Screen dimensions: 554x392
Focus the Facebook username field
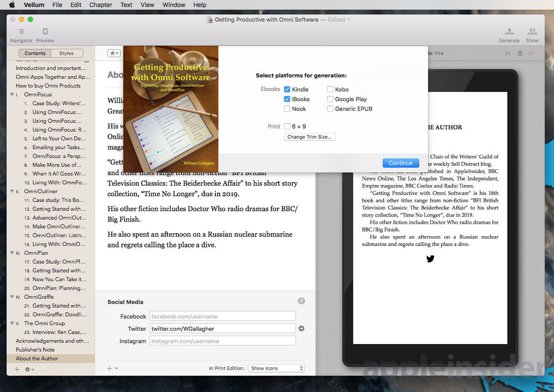[x=223, y=316]
